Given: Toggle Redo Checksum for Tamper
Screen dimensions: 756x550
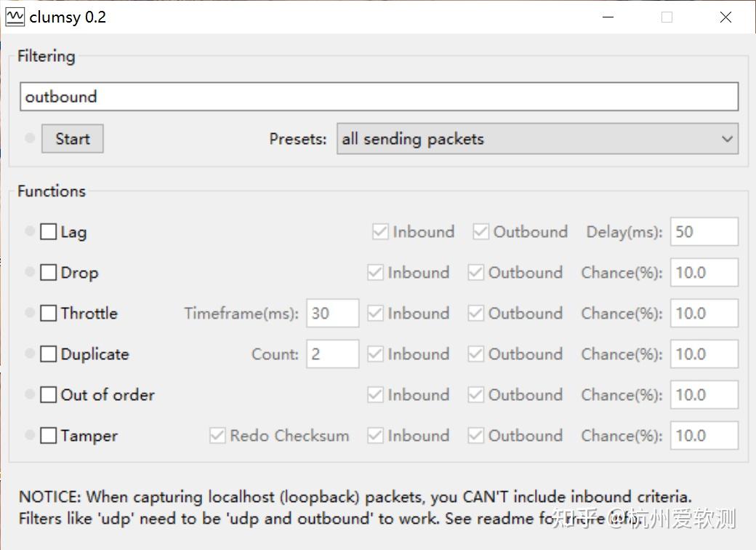Looking at the screenshot, I should [x=217, y=435].
